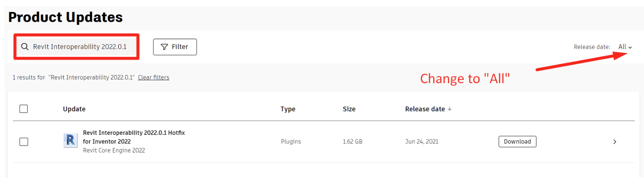Click the Clear filters link
The height and width of the screenshot is (183, 644).
(153, 77)
